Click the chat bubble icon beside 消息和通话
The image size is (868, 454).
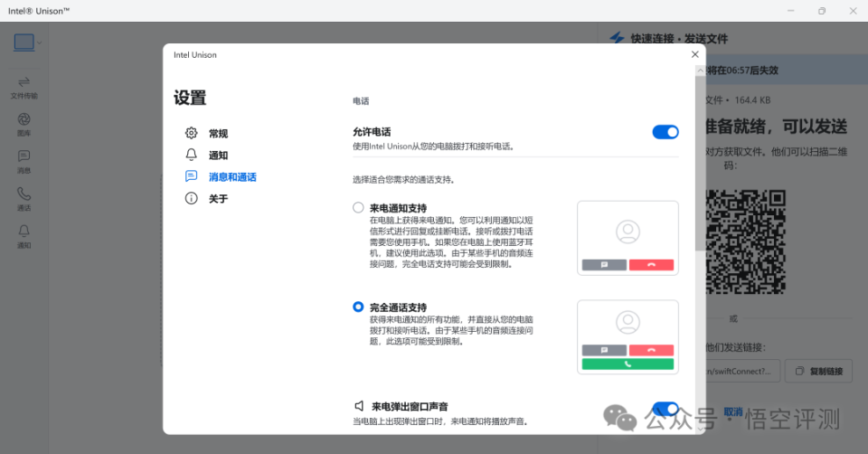point(191,176)
